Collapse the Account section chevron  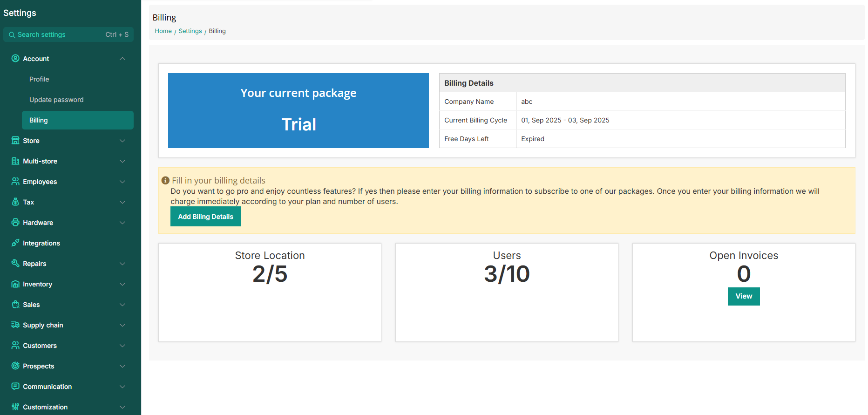click(122, 59)
